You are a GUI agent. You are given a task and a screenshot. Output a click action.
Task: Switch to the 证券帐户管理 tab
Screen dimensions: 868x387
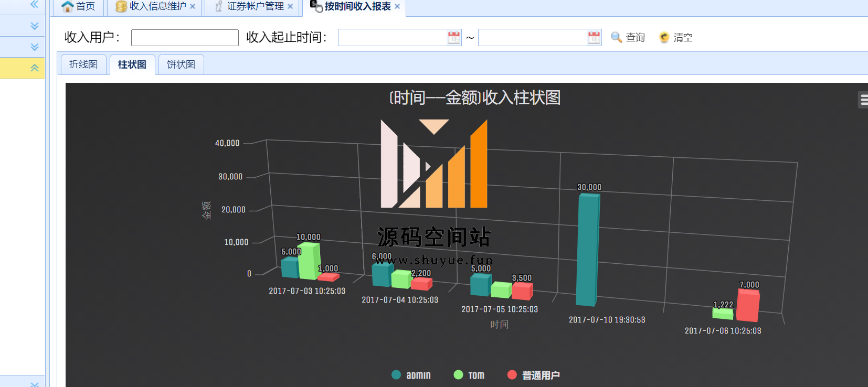(255, 6)
